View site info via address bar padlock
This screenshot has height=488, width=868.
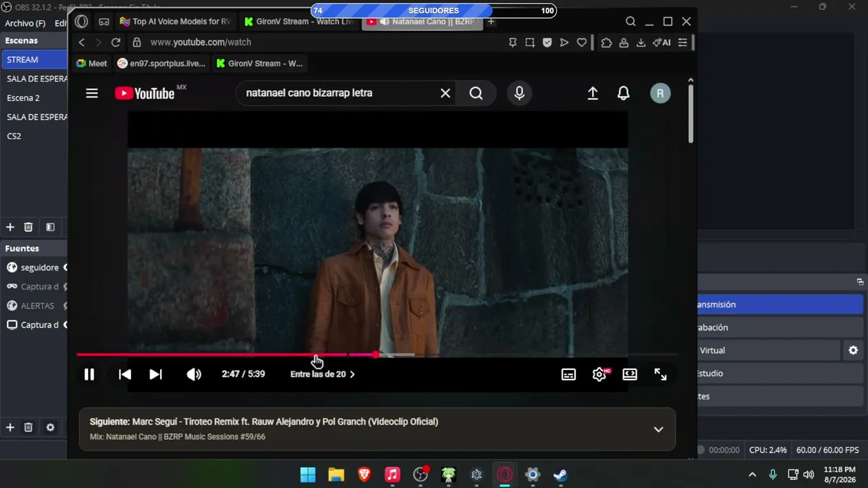tap(137, 42)
